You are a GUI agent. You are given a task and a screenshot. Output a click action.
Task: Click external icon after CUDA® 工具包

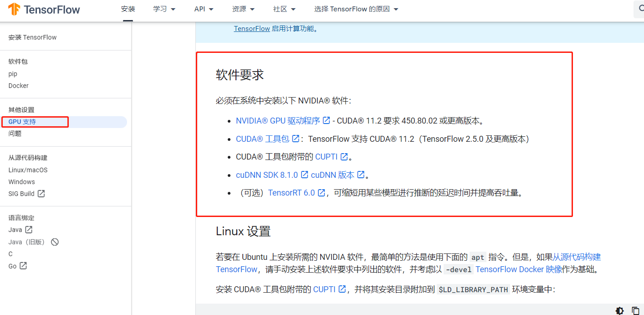[x=296, y=139]
